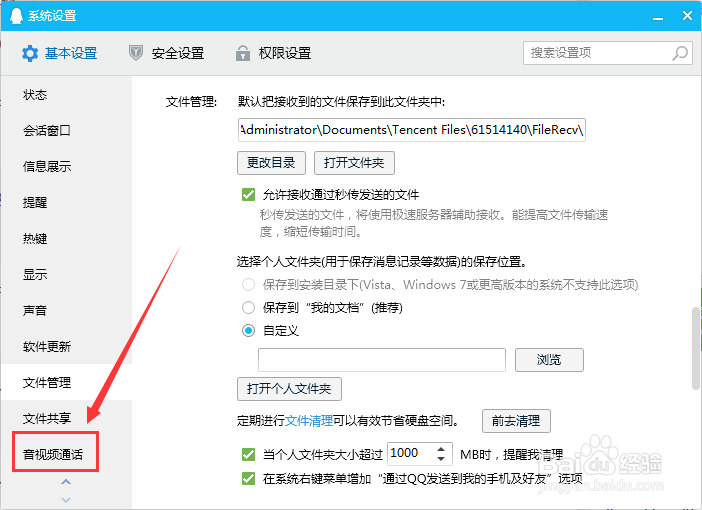Click the 浏览 button
Screen dimensions: 702x510
[x=549, y=360]
